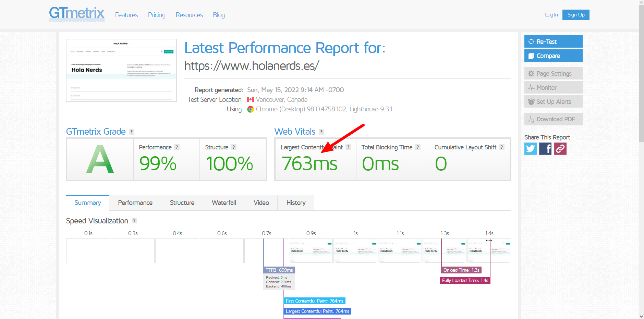Open the Features menu link
Viewport: 644px width, 319px height.
(x=126, y=15)
